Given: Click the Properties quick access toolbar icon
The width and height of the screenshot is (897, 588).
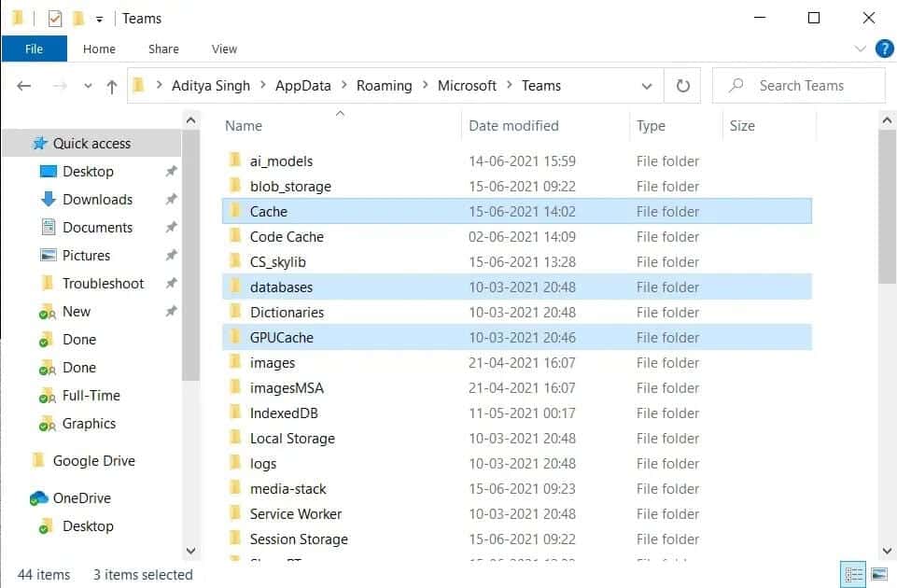Looking at the screenshot, I should (55, 19).
